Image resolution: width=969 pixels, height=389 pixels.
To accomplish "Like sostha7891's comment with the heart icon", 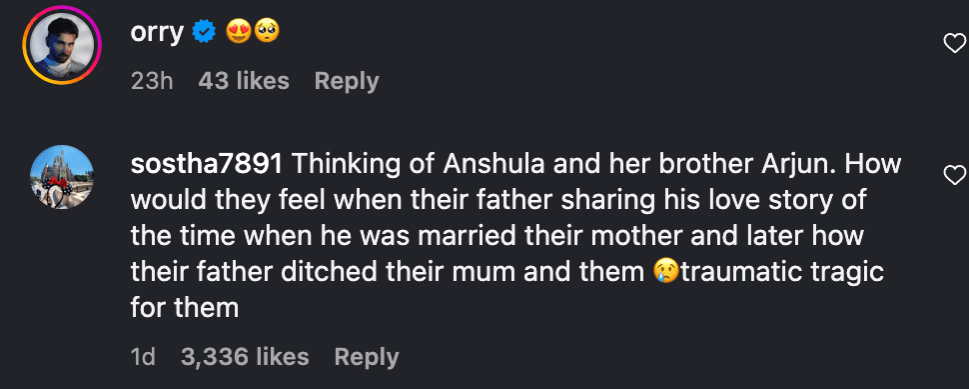I will [955, 175].
